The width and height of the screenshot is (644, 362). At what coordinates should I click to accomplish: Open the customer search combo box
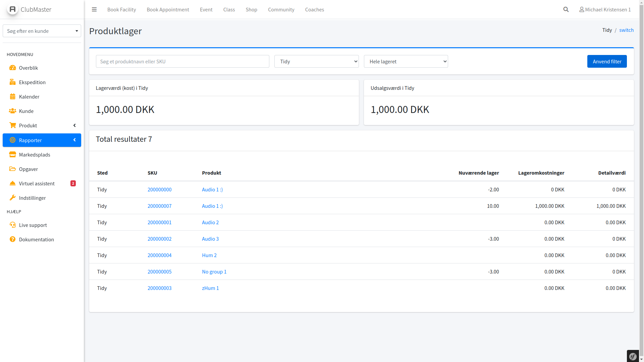42,31
